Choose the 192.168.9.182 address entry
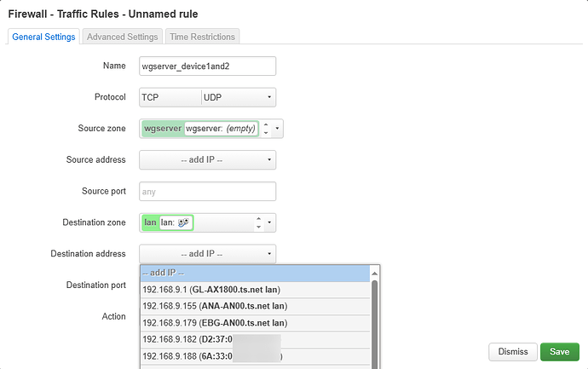 coord(255,339)
